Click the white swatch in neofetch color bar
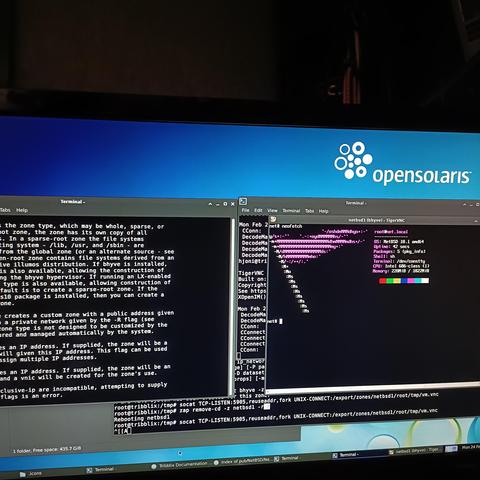 point(425,281)
